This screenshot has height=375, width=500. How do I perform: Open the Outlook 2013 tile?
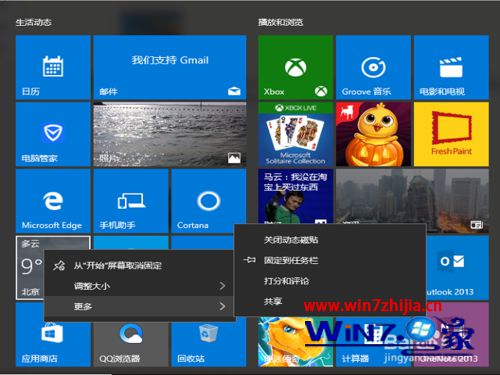tap(457, 268)
